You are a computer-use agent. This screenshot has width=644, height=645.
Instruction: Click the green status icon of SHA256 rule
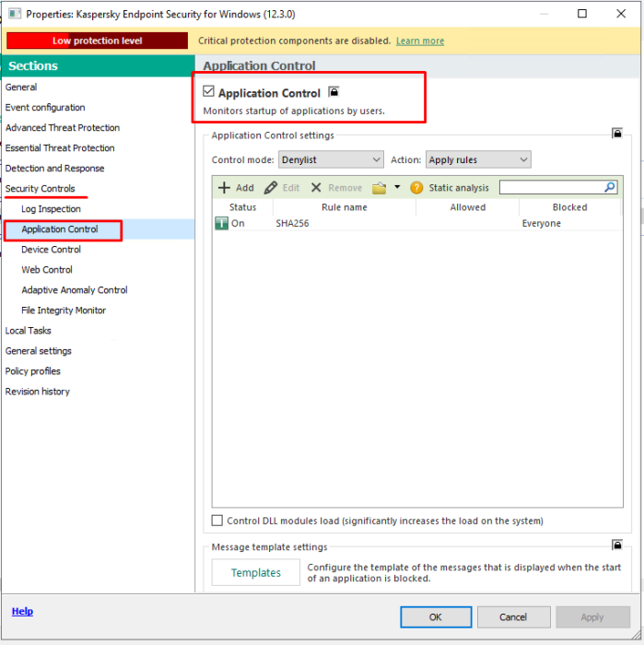[221, 223]
